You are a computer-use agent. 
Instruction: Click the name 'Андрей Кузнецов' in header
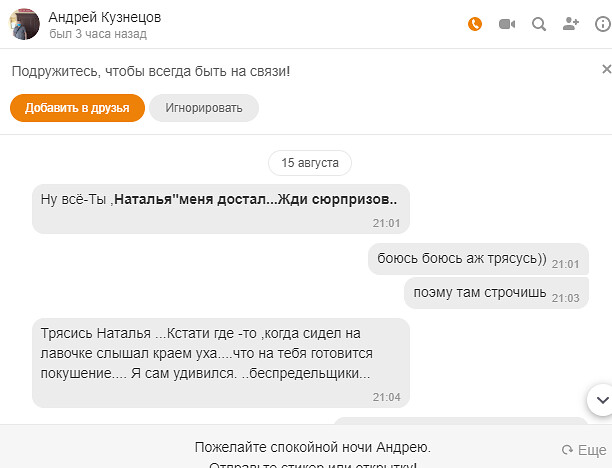coord(104,17)
